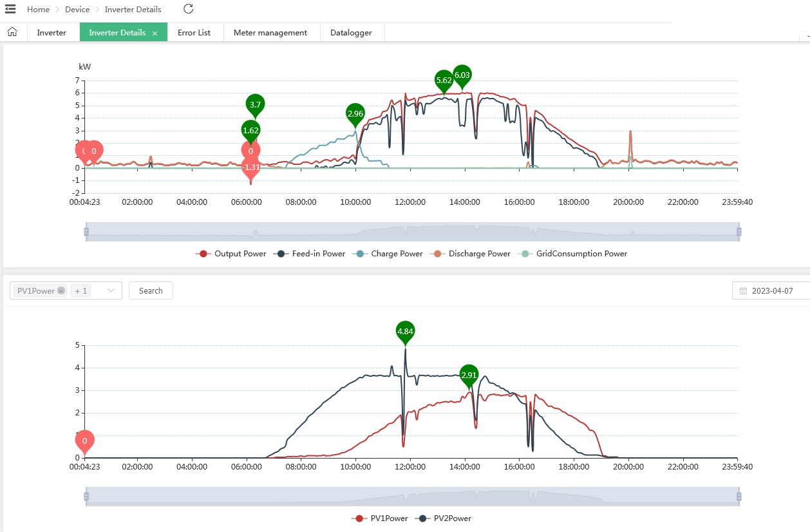This screenshot has width=810, height=532.
Task: Go to Device in breadcrumb
Action: pyautogui.click(x=77, y=10)
